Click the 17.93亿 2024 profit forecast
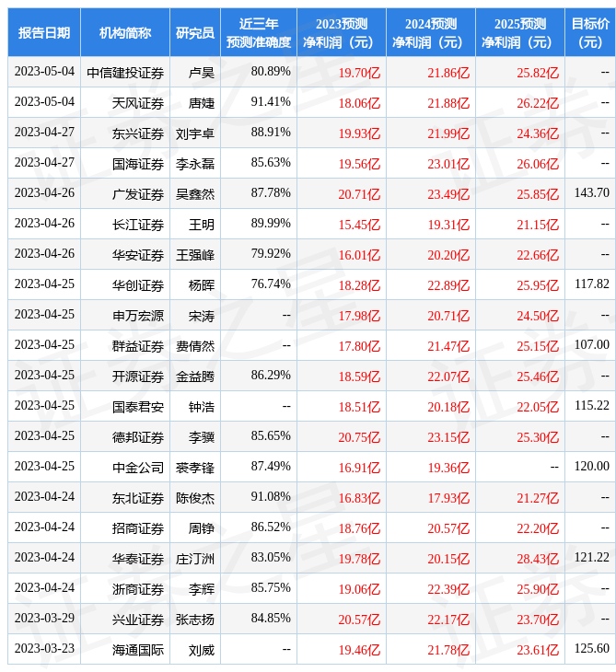This screenshot has height=672, width=616. coord(448,497)
